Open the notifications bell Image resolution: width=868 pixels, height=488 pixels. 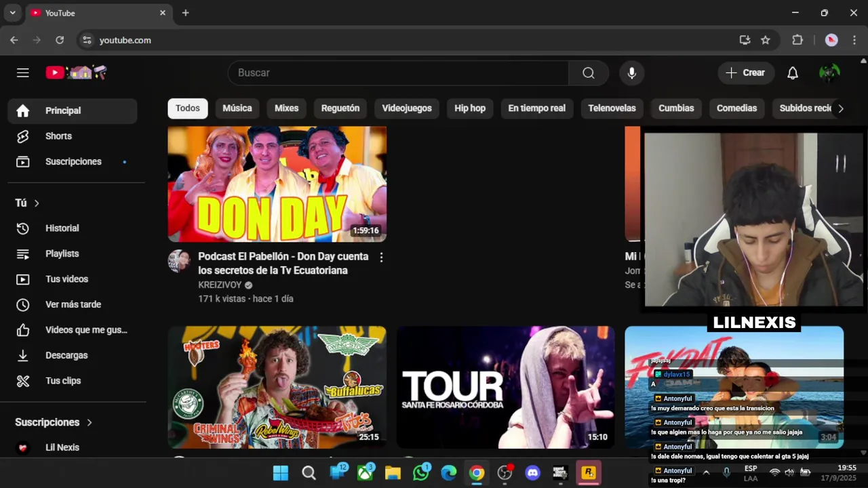pos(792,73)
